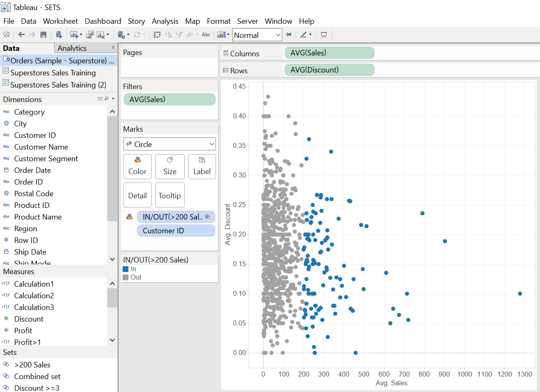540x392 pixels.
Task: Click the Label card in Marks
Action: (x=202, y=167)
